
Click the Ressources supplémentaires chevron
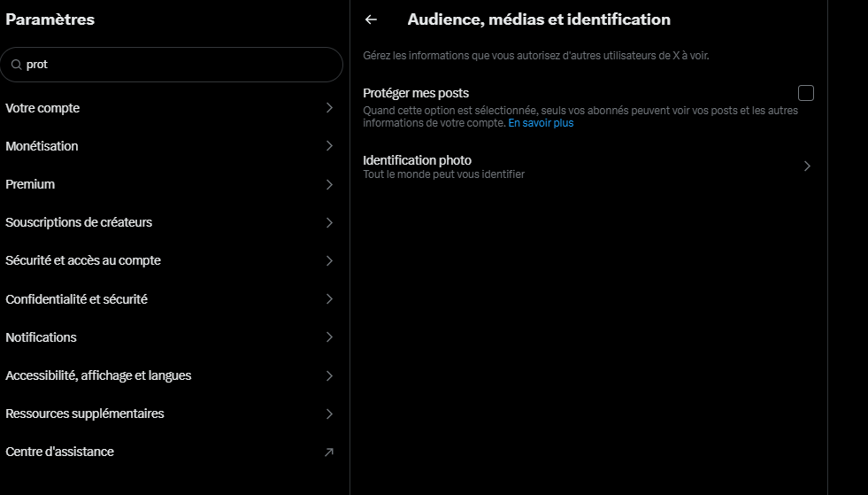click(329, 414)
